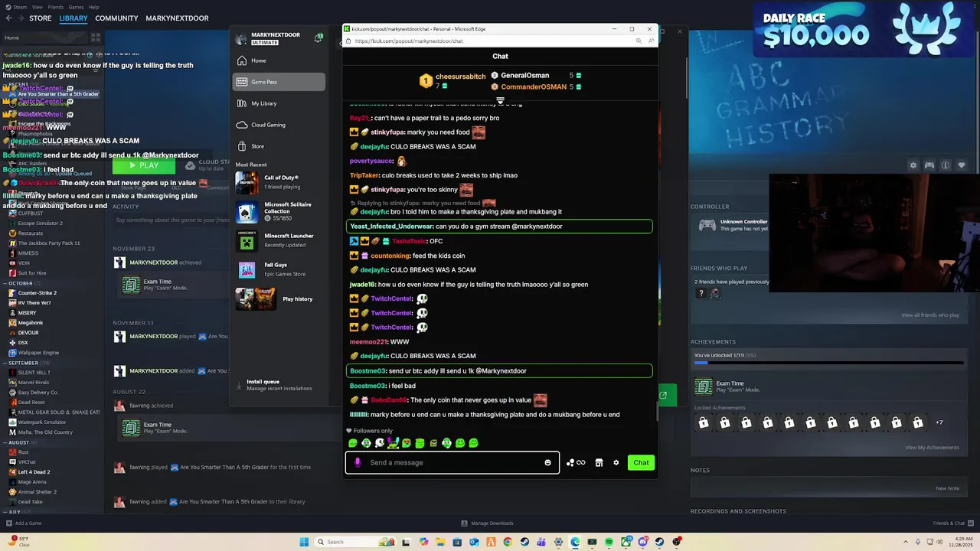This screenshot has height=551, width=980.
Task: Open Microsoft Solitaire Collection entry
Action: pos(279,211)
